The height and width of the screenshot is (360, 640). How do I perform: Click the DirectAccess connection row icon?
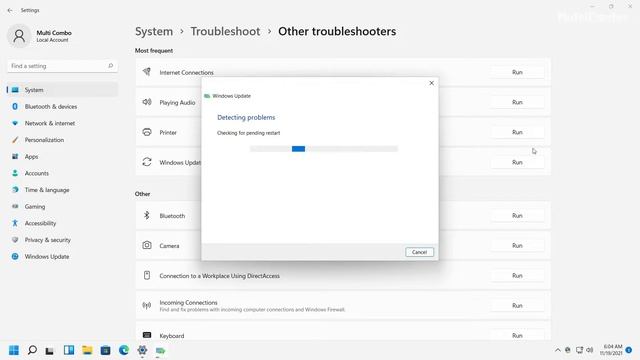147,276
